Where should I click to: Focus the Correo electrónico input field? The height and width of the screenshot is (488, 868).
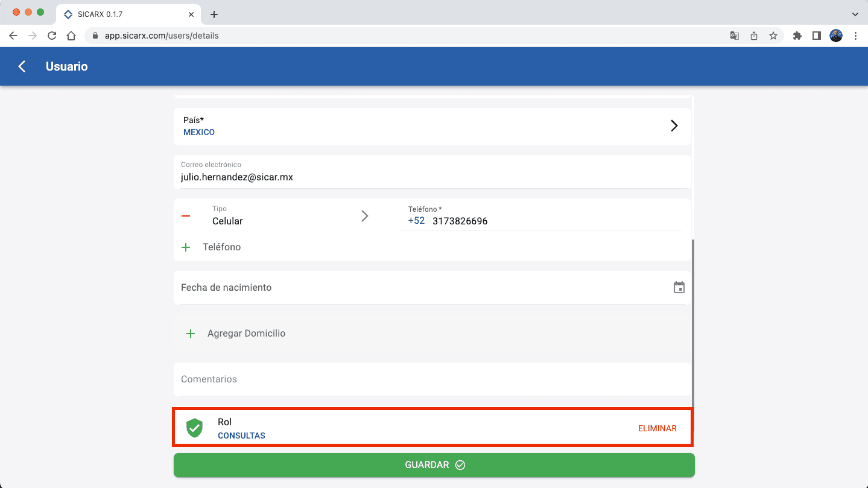[x=432, y=177]
